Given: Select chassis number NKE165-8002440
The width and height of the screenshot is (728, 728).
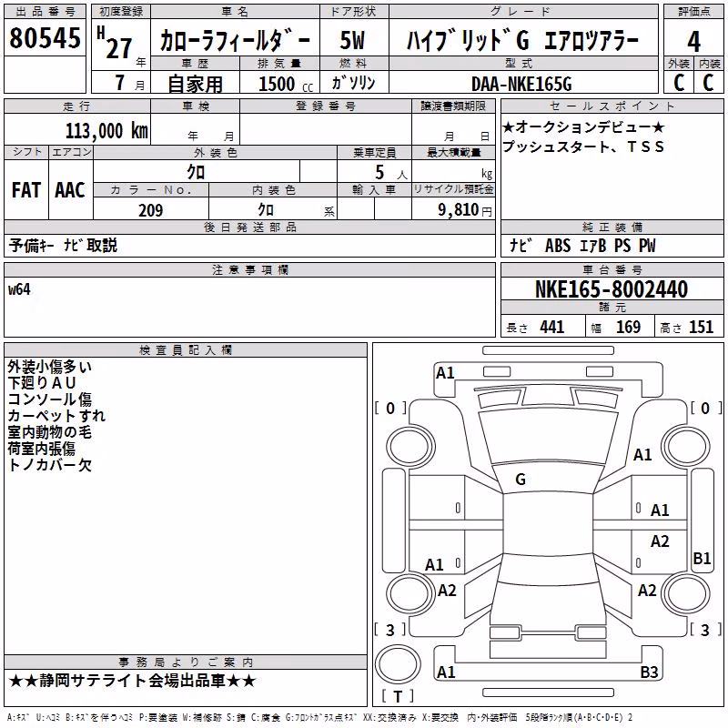Looking at the screenshot, I should coord(612,289).
